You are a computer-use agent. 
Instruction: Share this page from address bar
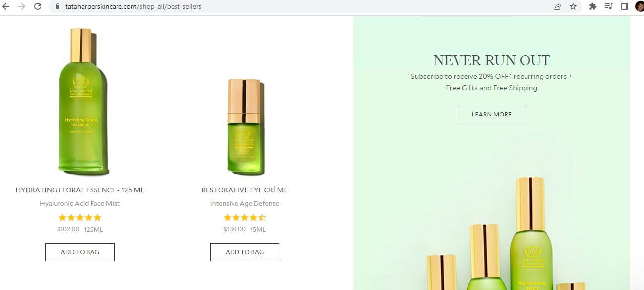[557, 7]
